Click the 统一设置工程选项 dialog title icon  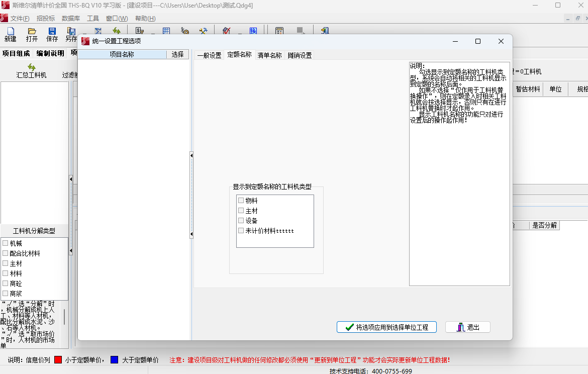tap(85, 41)
